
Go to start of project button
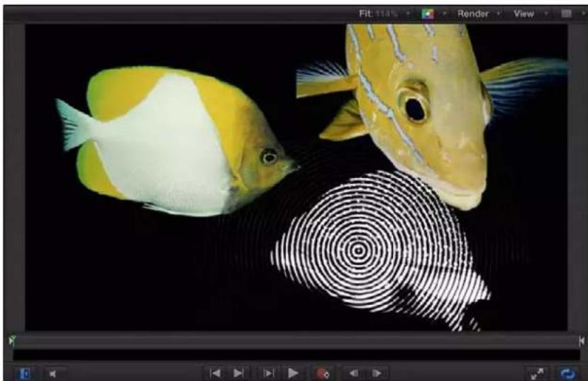(215, 373)
